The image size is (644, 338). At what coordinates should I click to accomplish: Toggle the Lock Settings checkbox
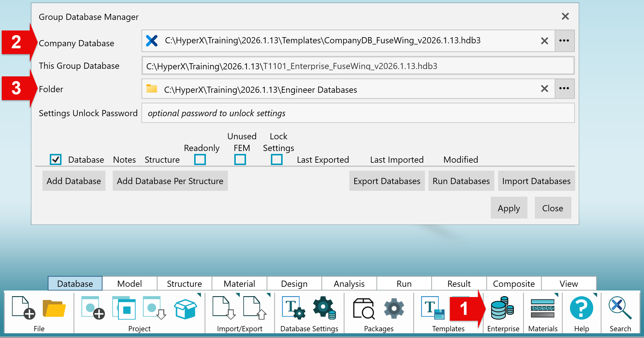coord(277,159)
